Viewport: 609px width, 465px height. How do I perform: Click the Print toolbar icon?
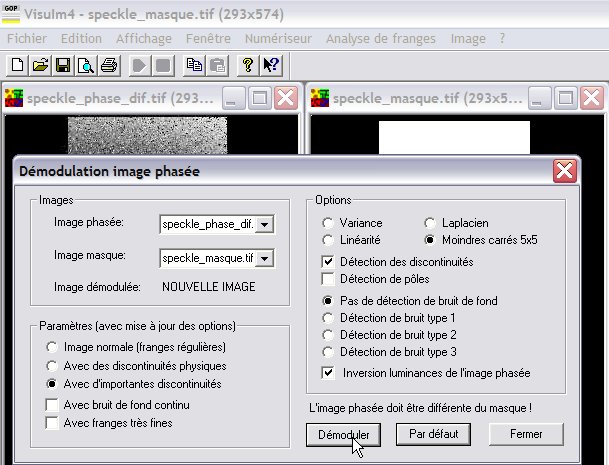pos(109,65)
